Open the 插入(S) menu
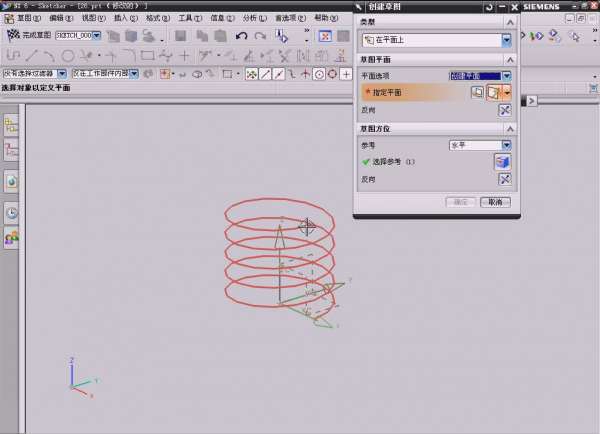Image resolution: width=600 pixels, height=434 pixels. pos(126,18)
